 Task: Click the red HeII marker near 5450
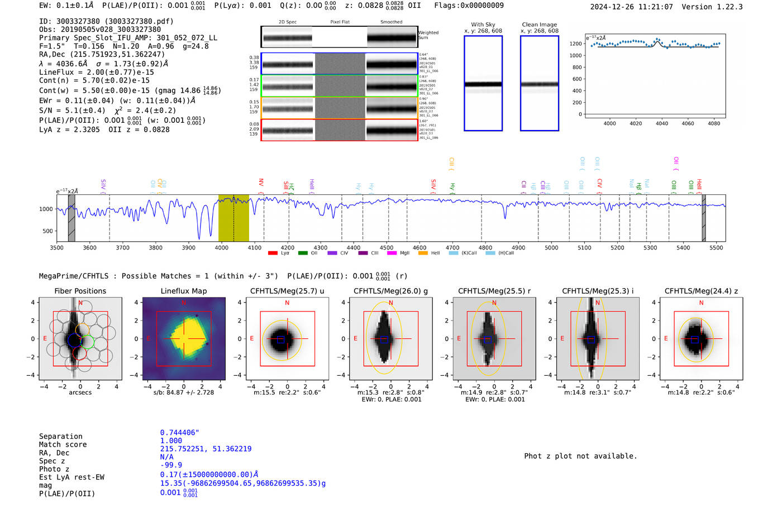coord(699,186)
